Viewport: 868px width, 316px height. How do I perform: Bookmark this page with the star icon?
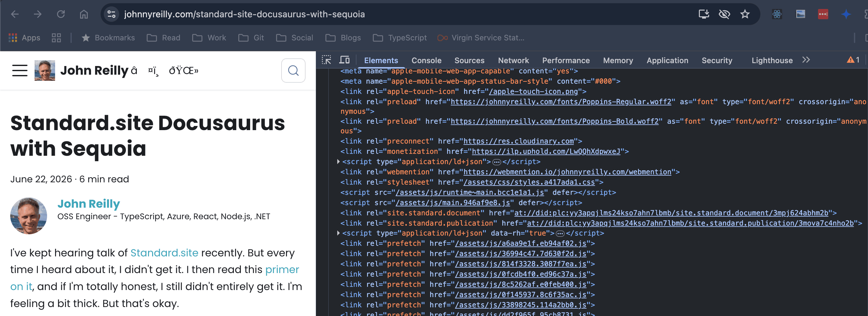coord(745,14)
